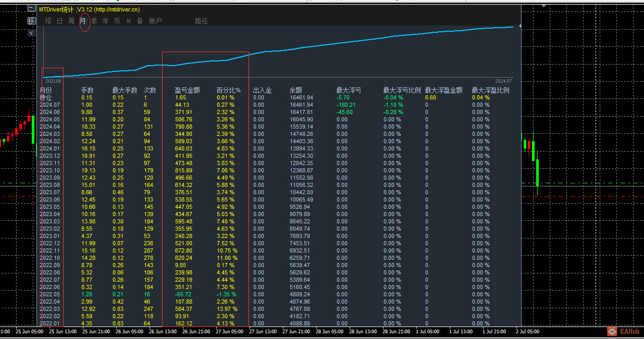Viewport: 644px width, 339px height.
Task: Click the chart shift triangle marker at top
Action: pos(544,6)
